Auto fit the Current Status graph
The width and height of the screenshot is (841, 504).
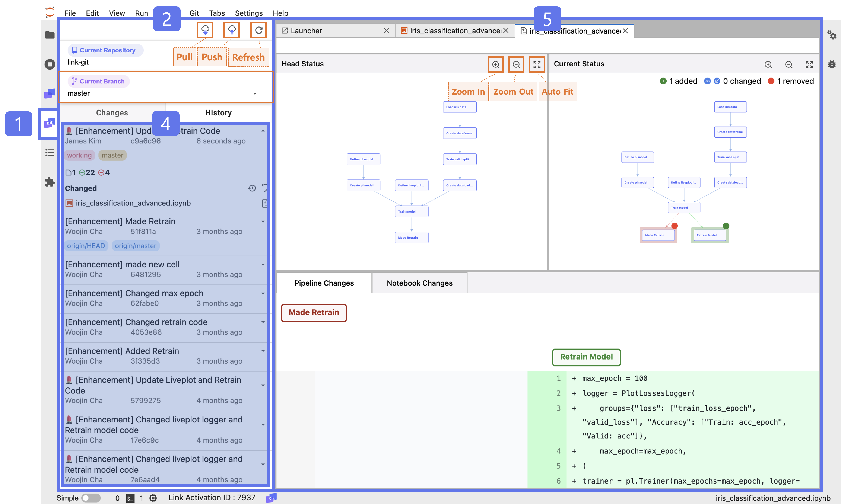(809, 64)
